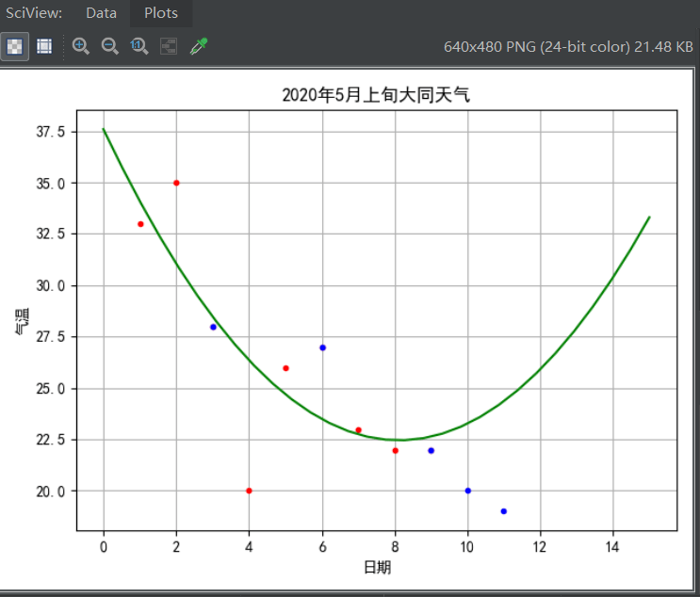Click the y-axis tick label 22.5
700x597 pixels.
(x=51, y=440)
